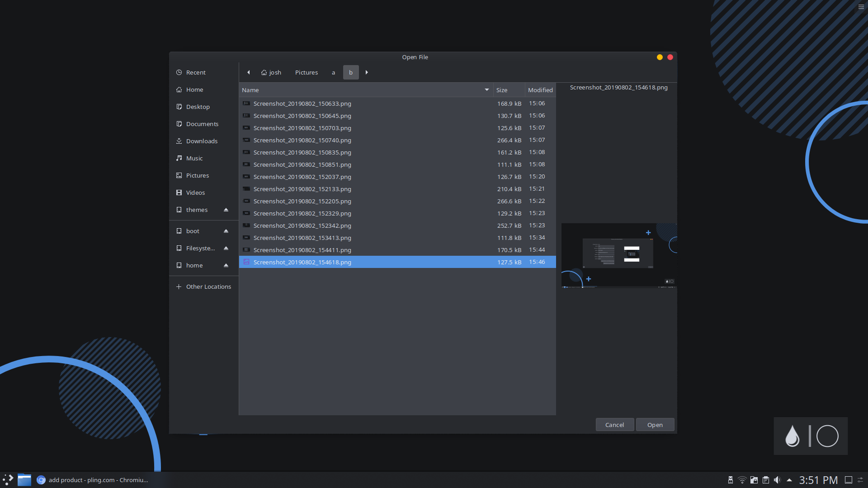Image resolution: width=868 pixels, height=488 pixels.
Task: Eject the themes volume
Action: coord(226,210)
